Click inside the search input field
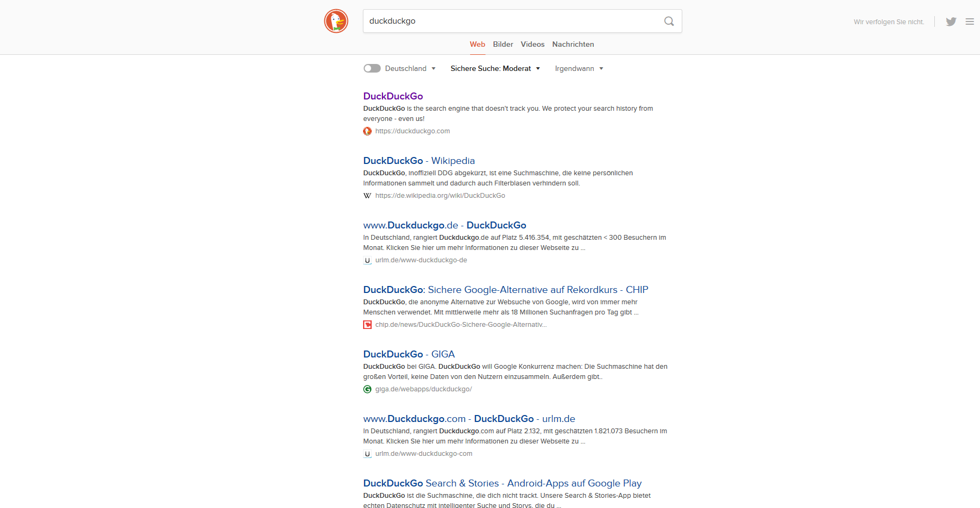 tap(511, 21)
